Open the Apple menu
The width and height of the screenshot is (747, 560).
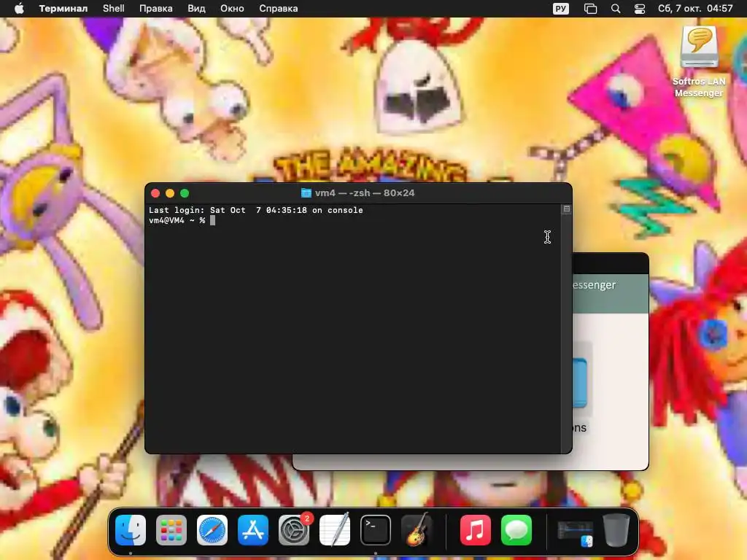19,9
